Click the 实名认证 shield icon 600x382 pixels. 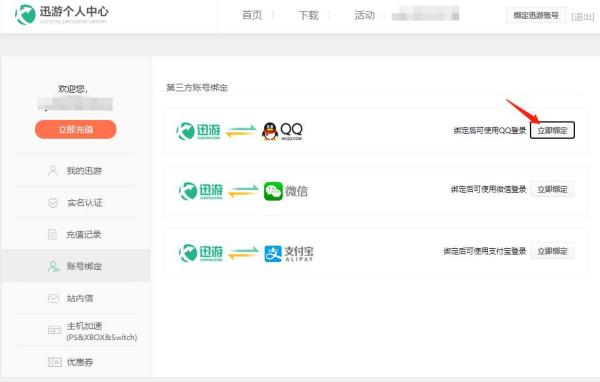pyautogui.click(x=53, y=202)
